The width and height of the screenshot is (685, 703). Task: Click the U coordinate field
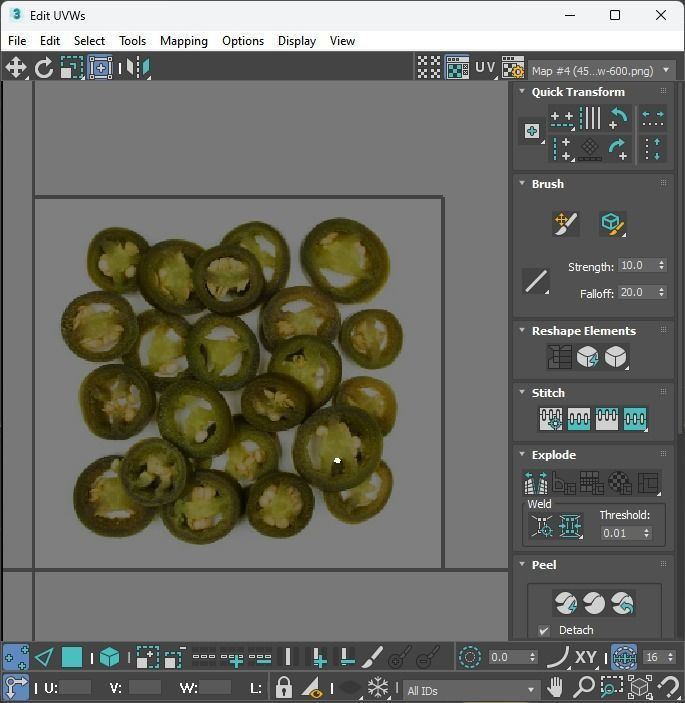pos(75,687)
